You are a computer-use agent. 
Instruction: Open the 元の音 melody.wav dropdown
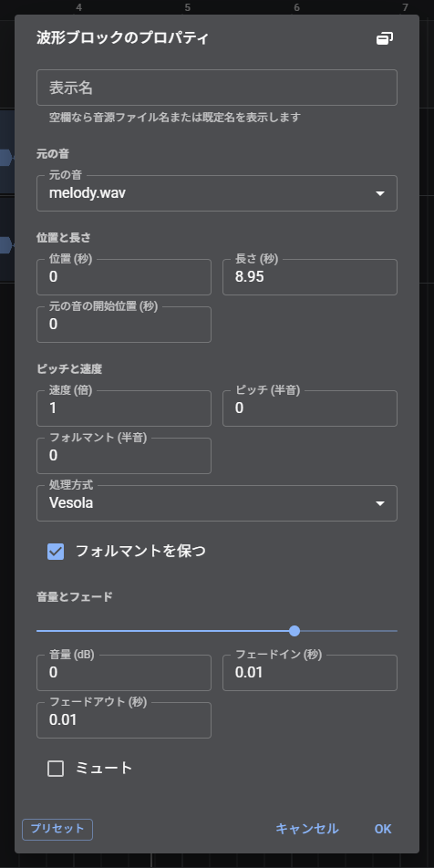click(x=216, y=193)
